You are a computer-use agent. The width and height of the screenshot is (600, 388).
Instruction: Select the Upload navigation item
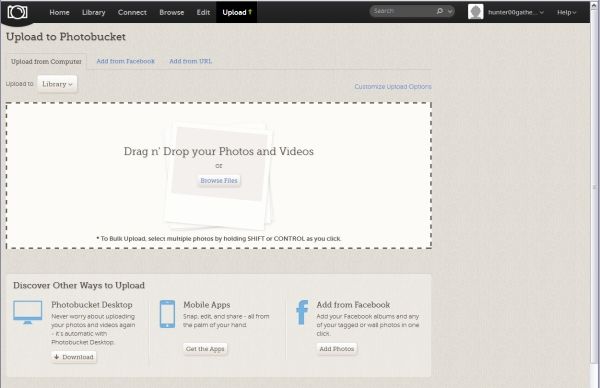pos(237,12)
